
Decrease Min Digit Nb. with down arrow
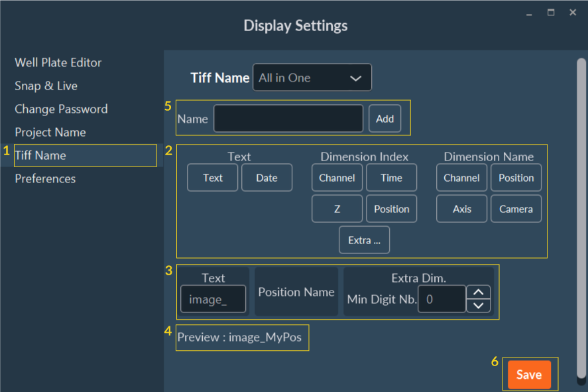pyautogui.click(x=478, y=306)
